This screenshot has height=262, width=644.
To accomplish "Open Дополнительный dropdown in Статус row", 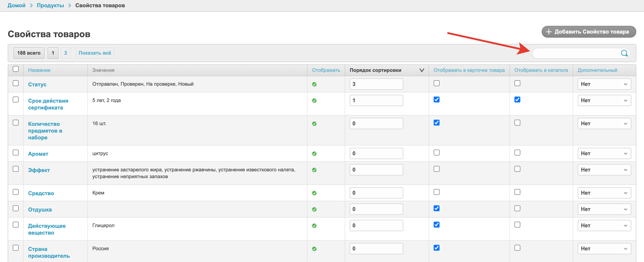I will [604, 84].
